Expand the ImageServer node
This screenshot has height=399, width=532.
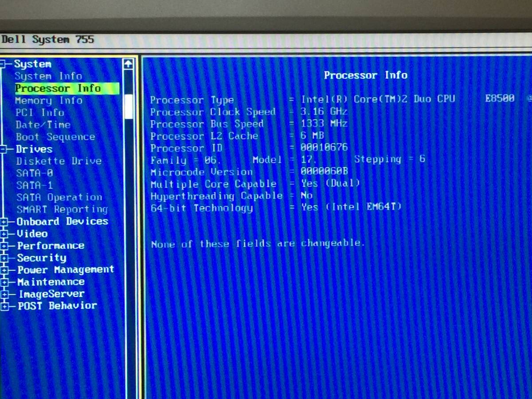pos(4,294)
